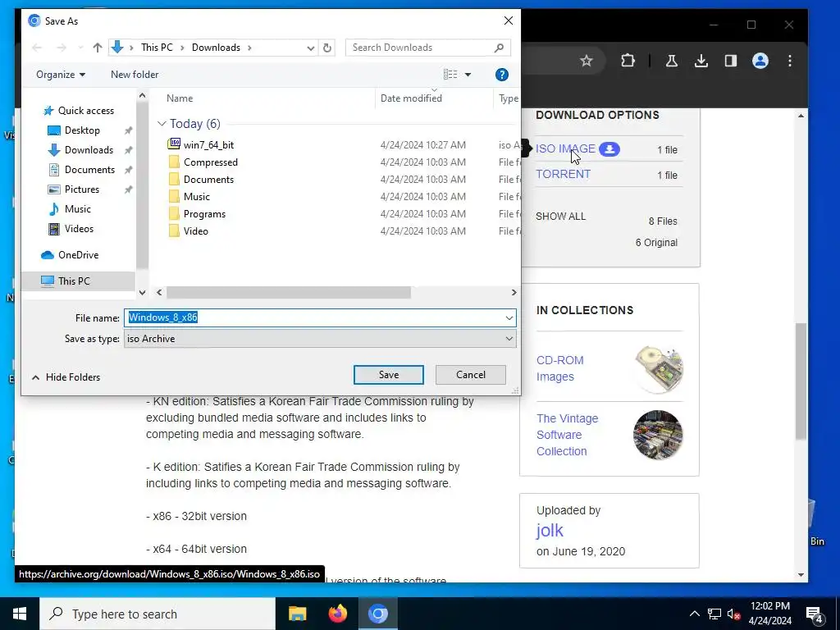Click the Vintage Software Collection thumbnail
Viewport: 840px width, 630px height.
(658, 435)
